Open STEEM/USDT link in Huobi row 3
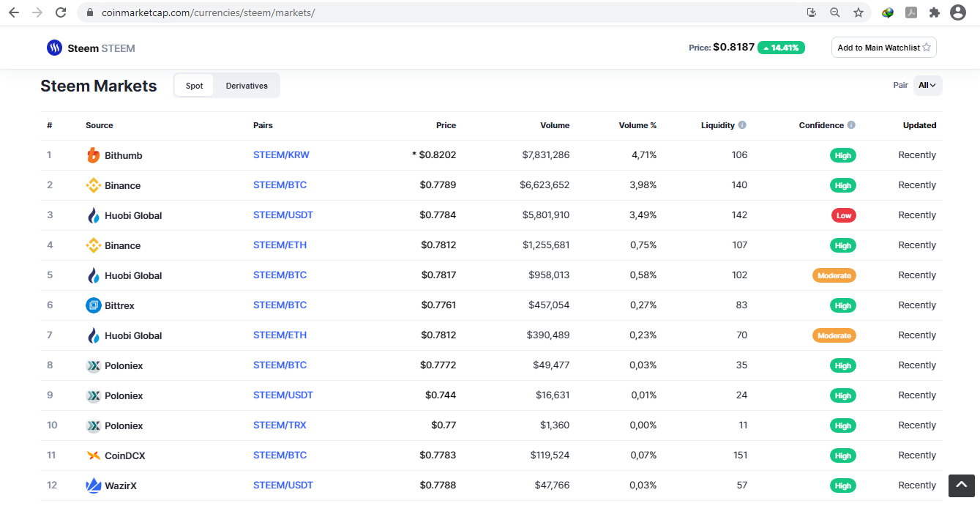 click(x=283, y=215)
